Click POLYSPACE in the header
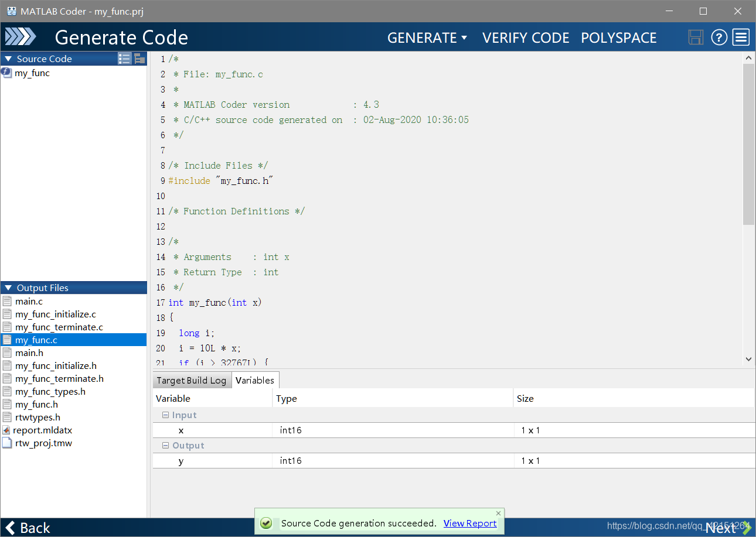 [x=619, y=37]
